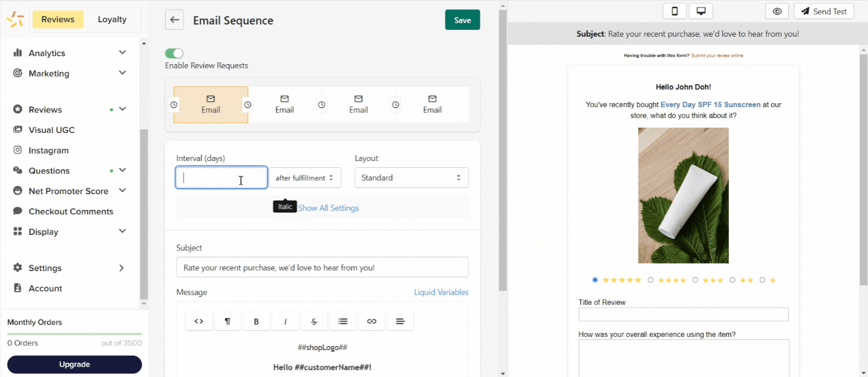Screen dimensions: 868x377
Task: Select the four-star rating radio button
Action: coord(650,280)
